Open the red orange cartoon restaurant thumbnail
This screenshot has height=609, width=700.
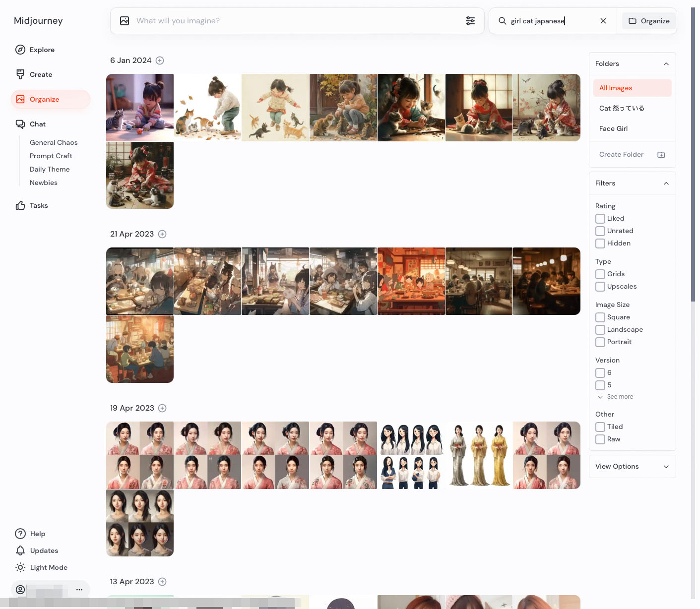click(411, 281)
